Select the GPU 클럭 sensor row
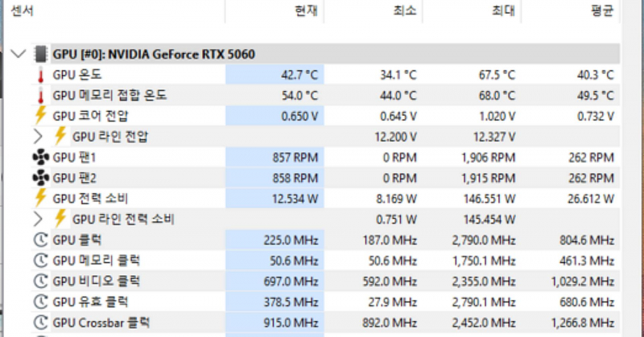This screenshot has height=337, width=644. pyautogui.click(x=325, y=240)
